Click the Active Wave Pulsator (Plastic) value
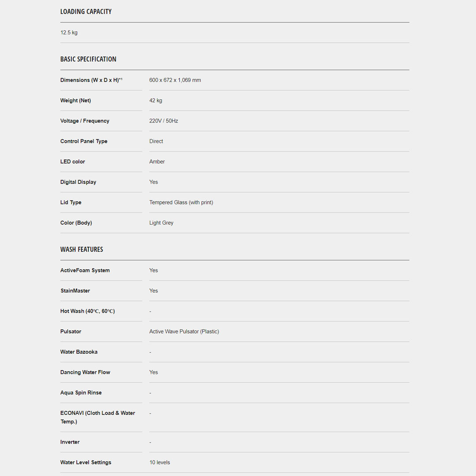Image resolution: width=476 pixels, height=476 pixels. [x=184, y=331]
